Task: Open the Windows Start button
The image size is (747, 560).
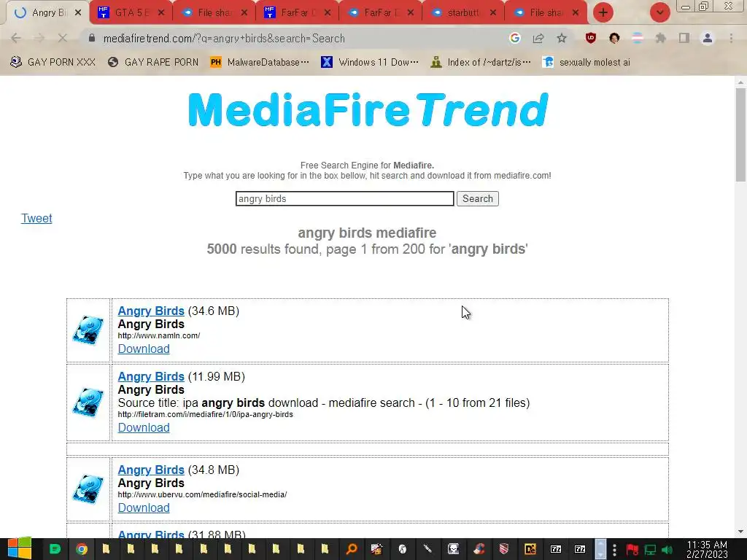Action: click(20, 549)
